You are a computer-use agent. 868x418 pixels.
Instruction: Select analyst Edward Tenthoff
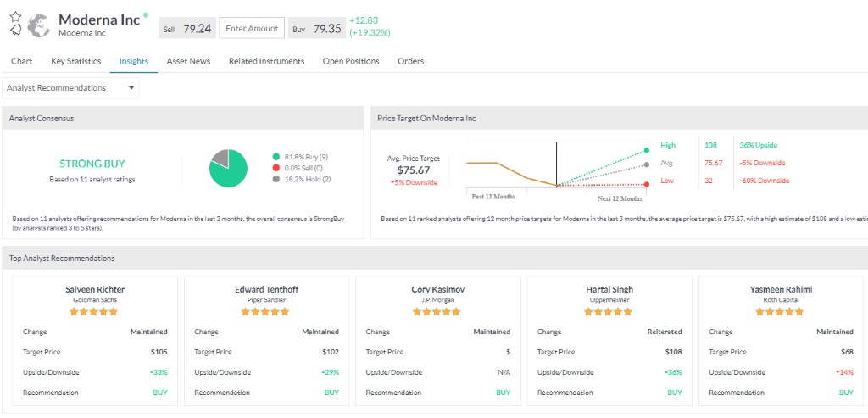tap(266, 289)
